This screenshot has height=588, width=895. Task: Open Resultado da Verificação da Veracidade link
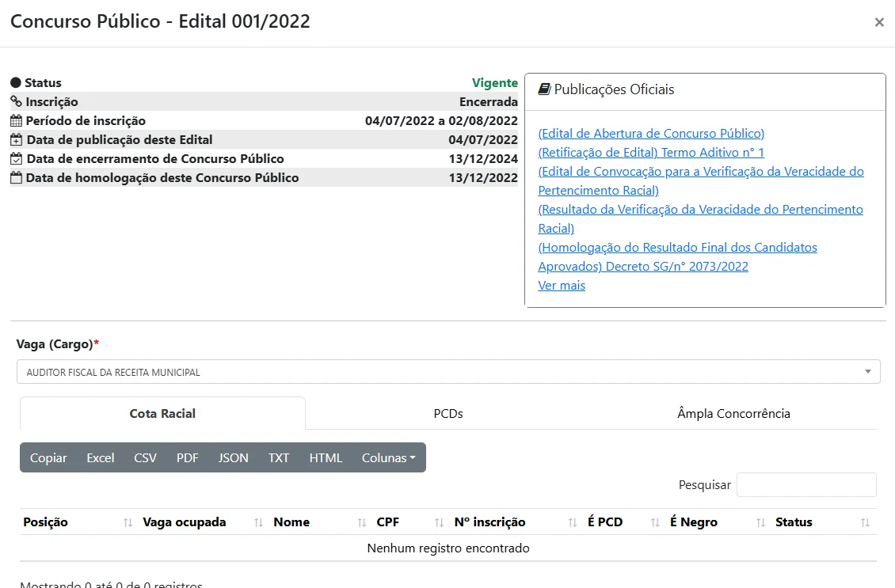[x=700, y=219]
